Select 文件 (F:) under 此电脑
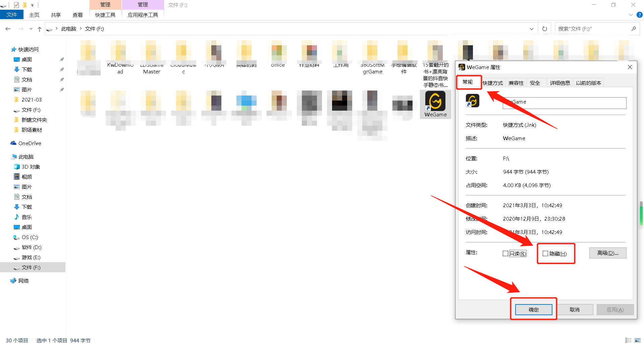The height and width of the screenshot is (345, 644). tap(33, 267)
